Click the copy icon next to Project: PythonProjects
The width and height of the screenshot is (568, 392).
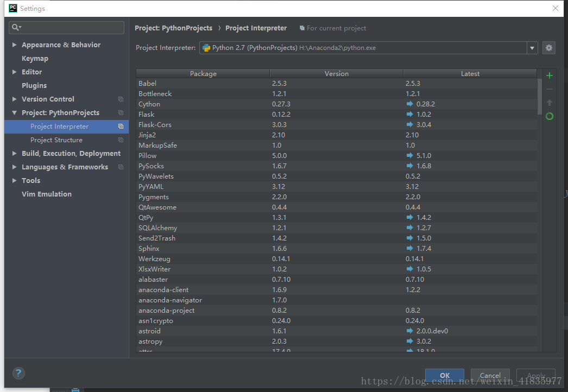pos(121,113)
